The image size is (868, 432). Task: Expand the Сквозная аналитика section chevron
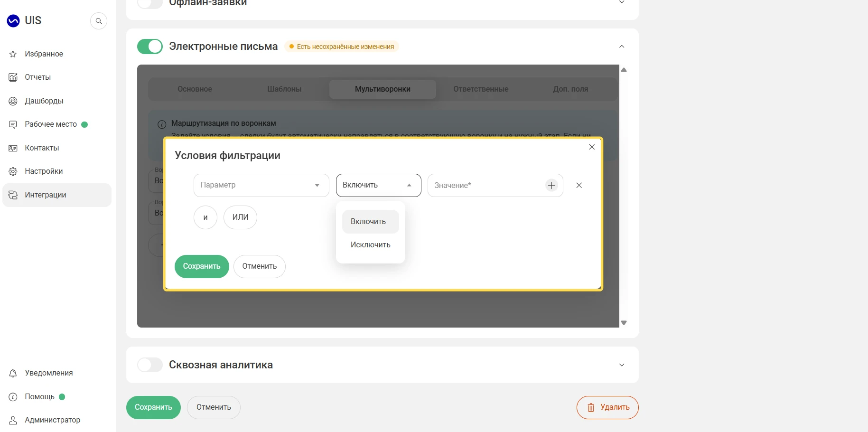click(622, 365)
